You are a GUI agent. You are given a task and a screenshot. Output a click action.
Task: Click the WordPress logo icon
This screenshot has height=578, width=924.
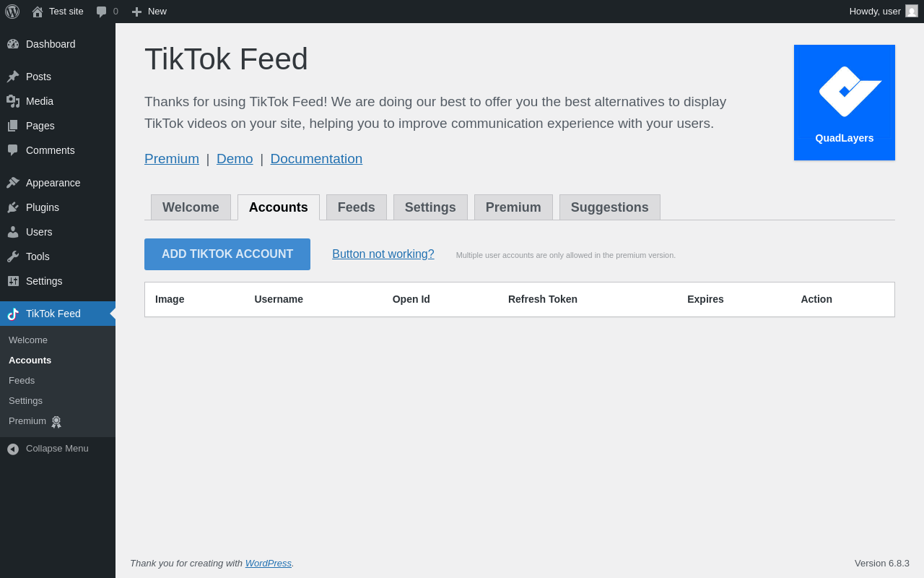(x=12, y=12)
